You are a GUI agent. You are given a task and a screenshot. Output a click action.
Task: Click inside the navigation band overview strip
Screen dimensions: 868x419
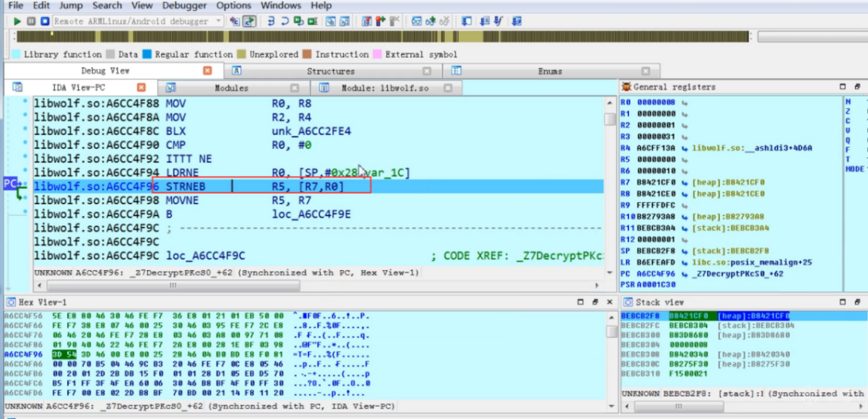(382, 36)
